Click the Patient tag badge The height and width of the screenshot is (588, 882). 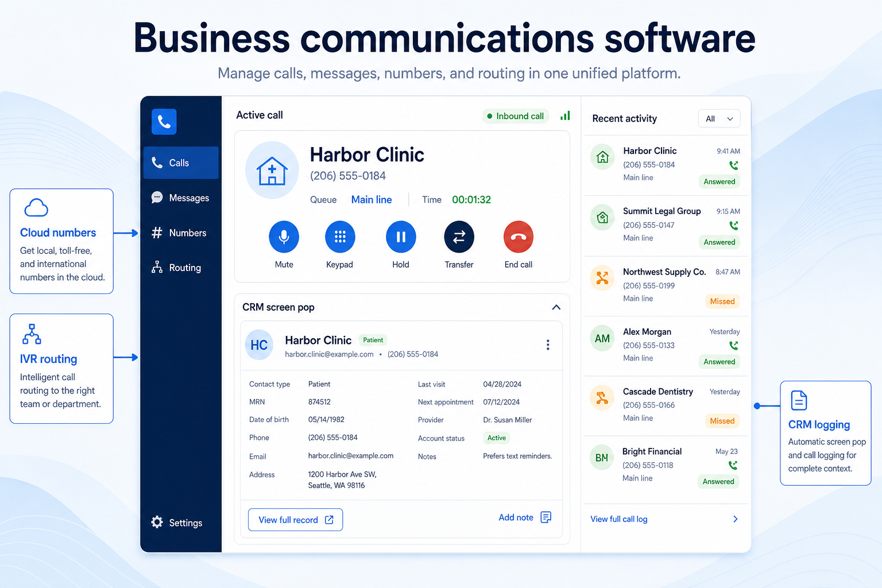click(x=373, y=340)
